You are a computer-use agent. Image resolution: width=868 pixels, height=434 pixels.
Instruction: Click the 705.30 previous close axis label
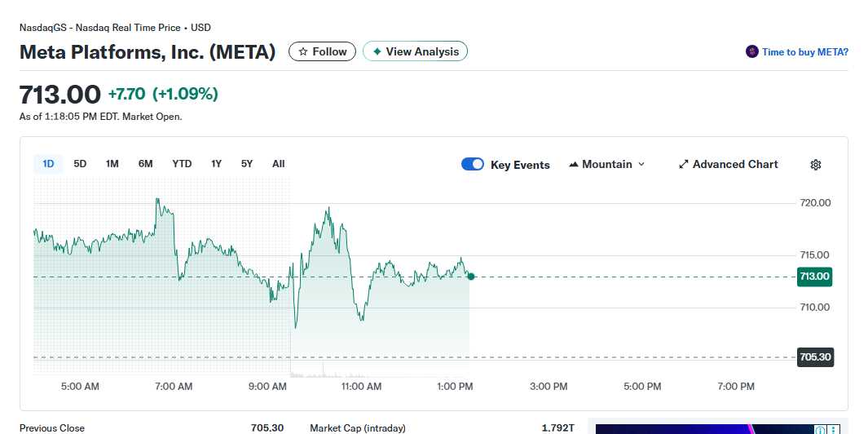[x=815, y=357]
